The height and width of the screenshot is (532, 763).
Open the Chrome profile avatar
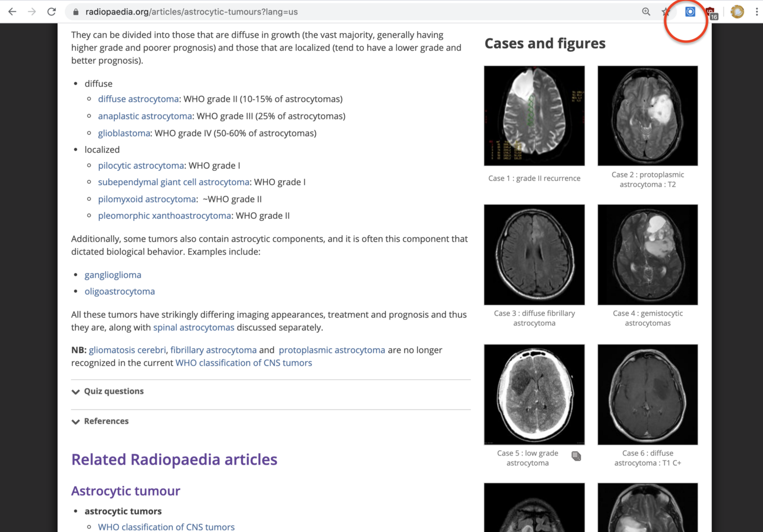tap(737, 11)
